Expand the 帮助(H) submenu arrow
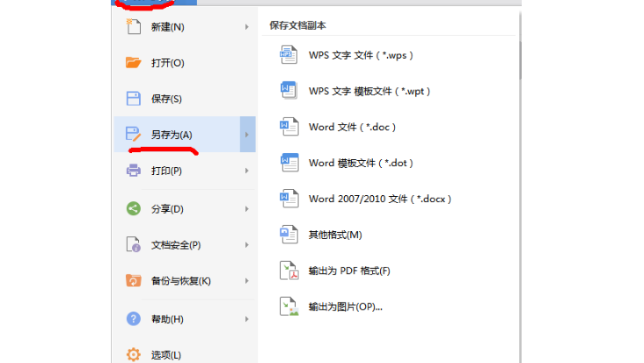Image resolution: width=644 pixels, height=363 pixels. [247, 319]
